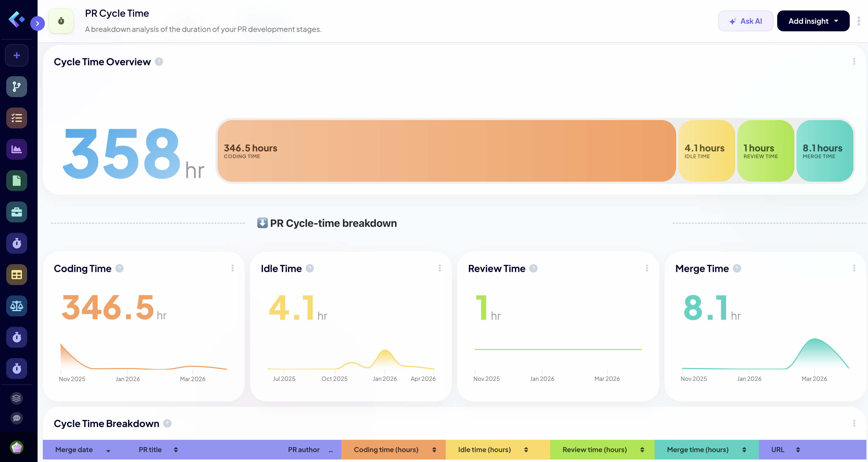This screenshot has width=868, height=462.
Task: Sort the Coding time (hours) column
Action: point(434,449)
